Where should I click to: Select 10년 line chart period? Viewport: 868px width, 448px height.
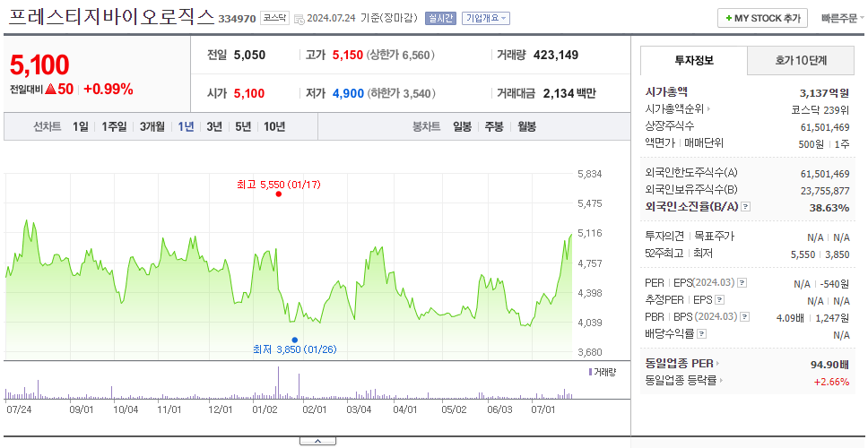274,126
